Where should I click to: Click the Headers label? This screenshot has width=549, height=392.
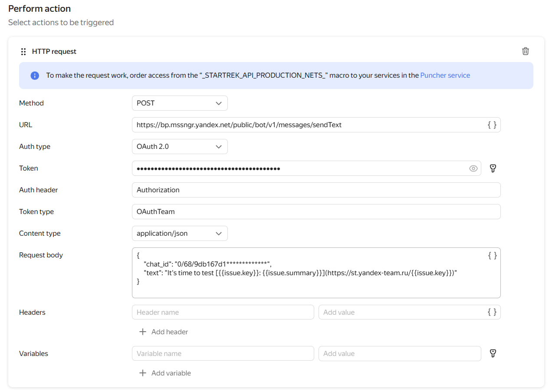(x=32, y=312)
